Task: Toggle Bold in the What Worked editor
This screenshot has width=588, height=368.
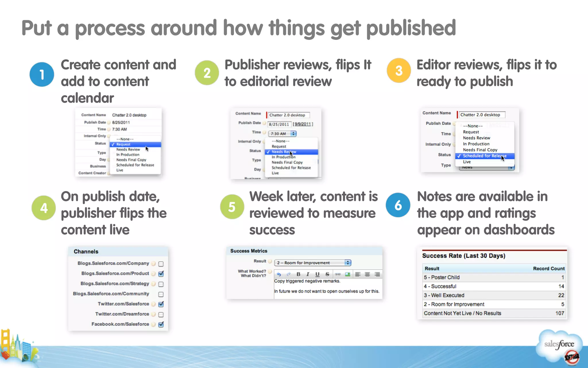Action: coord(298,274)
